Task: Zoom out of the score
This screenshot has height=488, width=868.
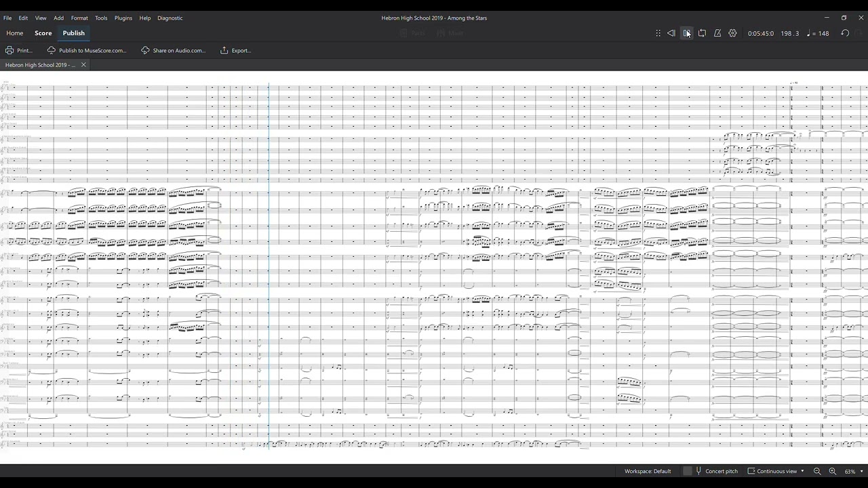Action: pos(817,471)
